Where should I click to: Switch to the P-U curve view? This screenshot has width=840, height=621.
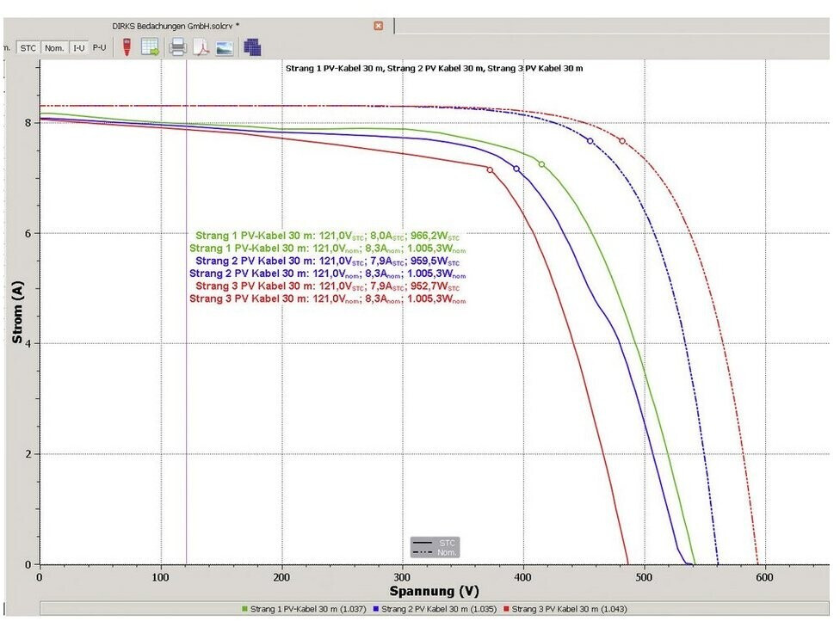[100, 48]
